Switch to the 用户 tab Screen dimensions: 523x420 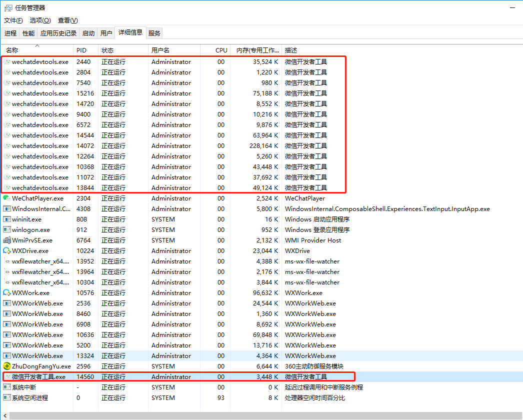106,33
